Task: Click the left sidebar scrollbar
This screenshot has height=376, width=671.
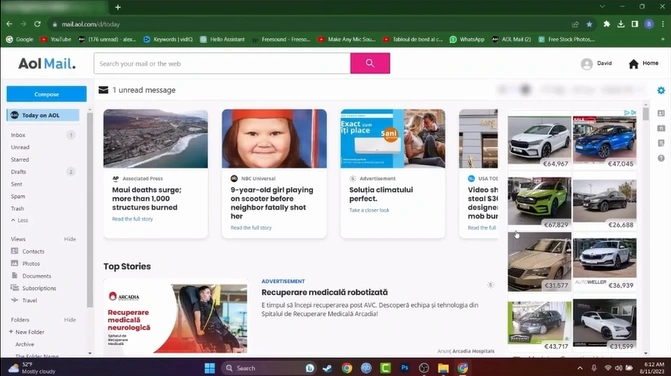Action: tap(90, 210)
